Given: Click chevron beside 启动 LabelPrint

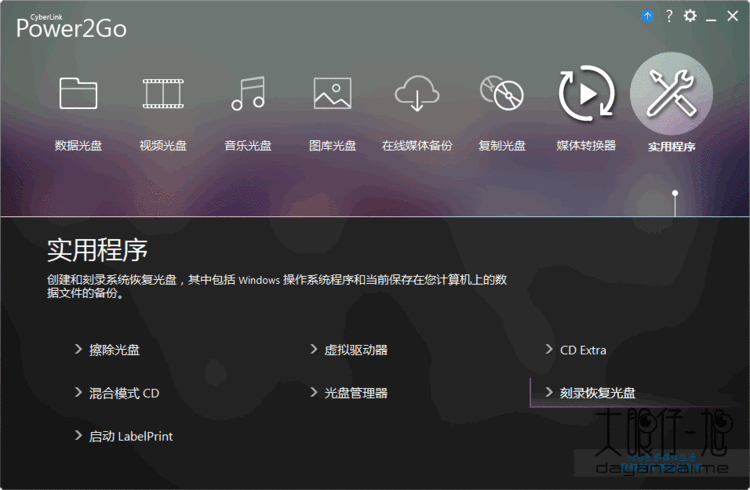Looking at the screenshot, I should pos(78,435).
